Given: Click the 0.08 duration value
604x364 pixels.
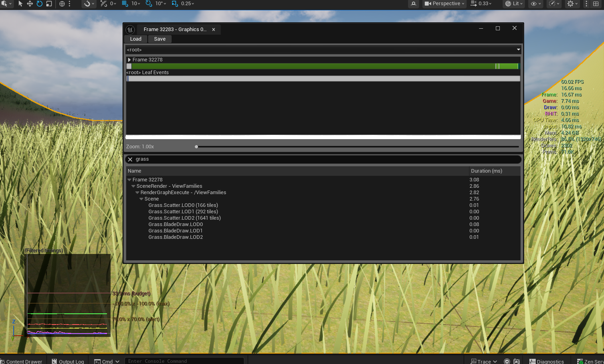Looking at the screenshot, I should tap(474, 224).
